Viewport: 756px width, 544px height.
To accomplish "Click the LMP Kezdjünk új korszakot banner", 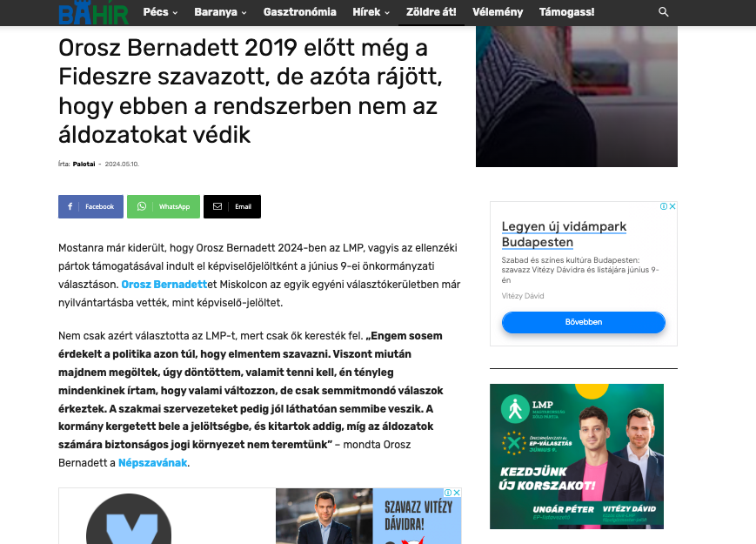I will 577,456.
